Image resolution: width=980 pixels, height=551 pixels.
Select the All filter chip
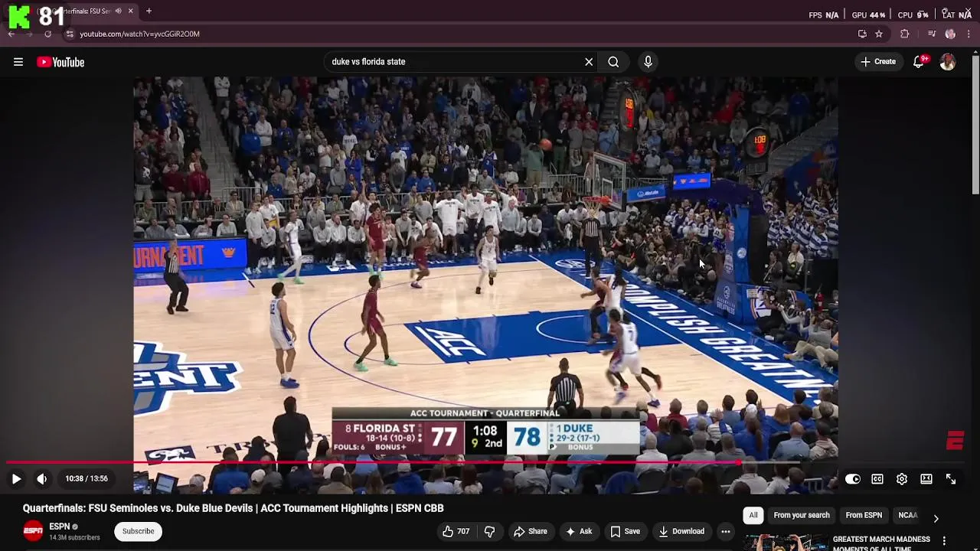(x=753, y=515)
